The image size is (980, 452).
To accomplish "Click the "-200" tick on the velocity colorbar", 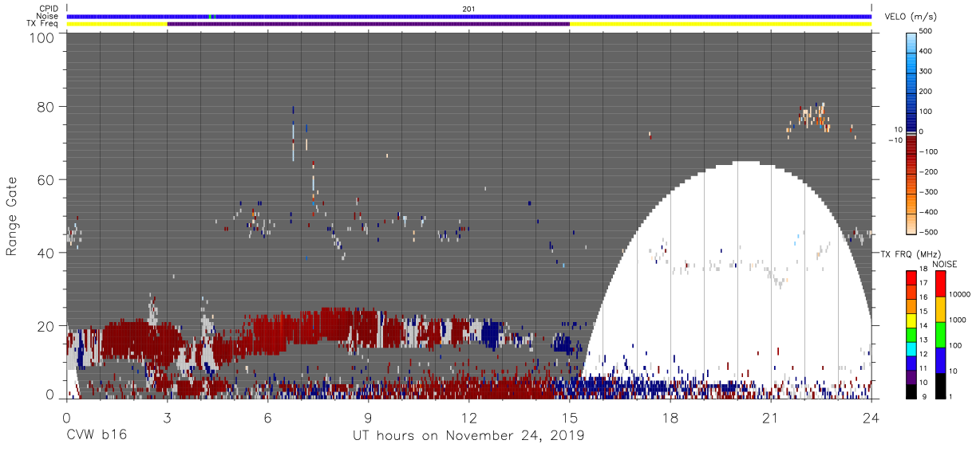I will click(x=927, y=171).
